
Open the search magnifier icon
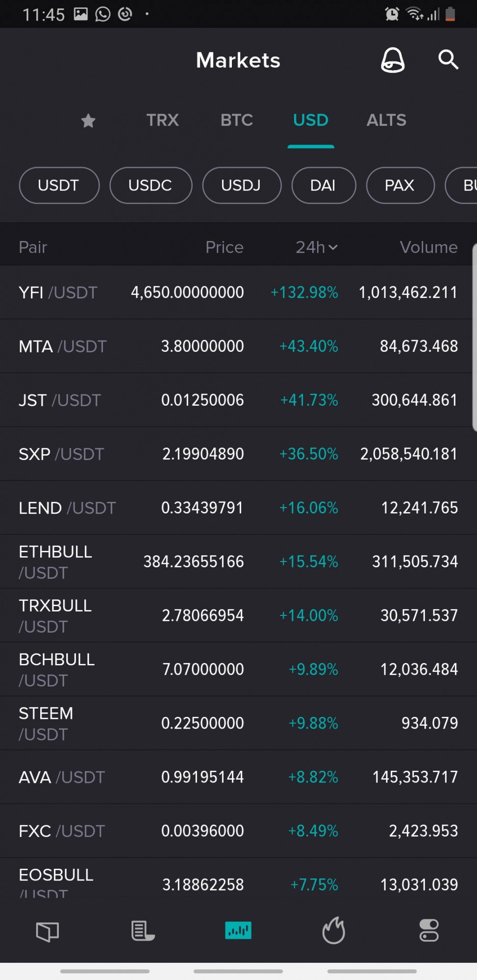click(448, 60)
